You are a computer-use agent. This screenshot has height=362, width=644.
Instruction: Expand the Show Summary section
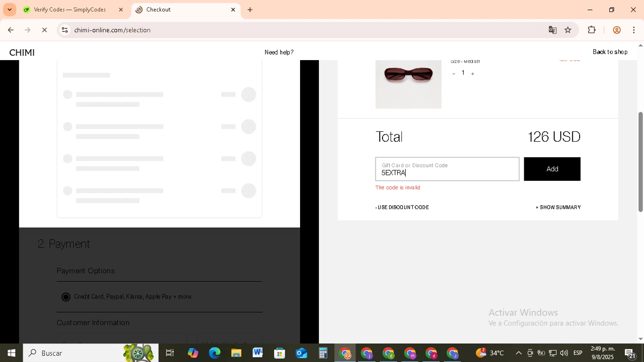pyautogui.click(x=558, y=207)
